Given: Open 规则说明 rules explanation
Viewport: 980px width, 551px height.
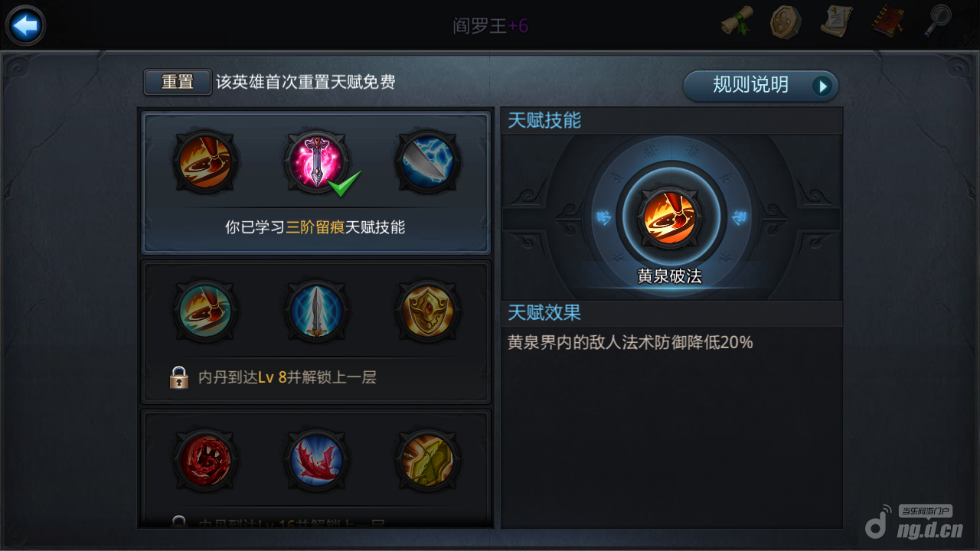Looking at the screenshot, I should 760,86.
